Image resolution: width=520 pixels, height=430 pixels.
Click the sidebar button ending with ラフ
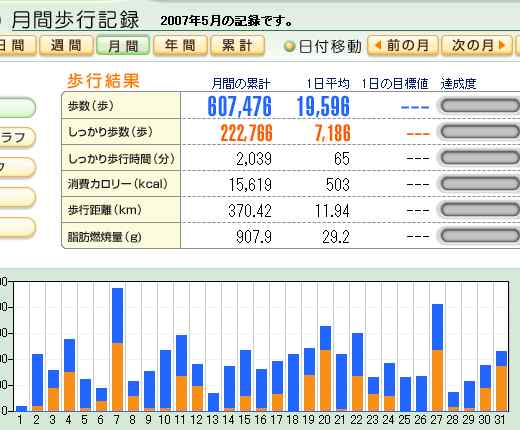(x=17, y=137)
